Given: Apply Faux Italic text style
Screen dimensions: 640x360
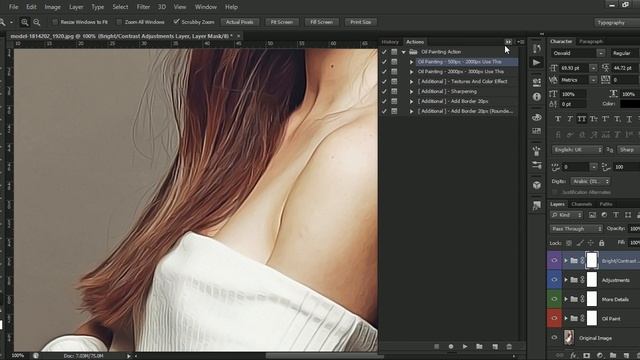Looking at the screenshot, I should [x=570, y=119].
